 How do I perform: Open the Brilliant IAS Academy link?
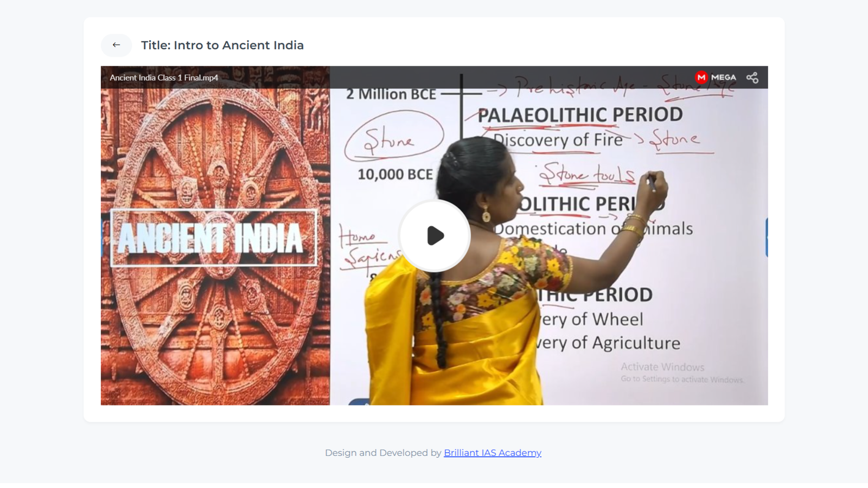[493, 453]
